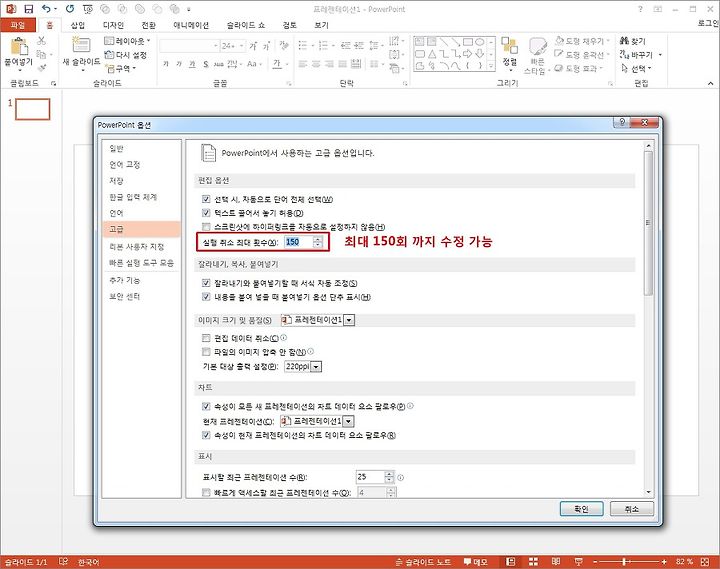Open the font size 24 dropdown
This screenshot has width=720, height=569.
[x=242, y=45]
